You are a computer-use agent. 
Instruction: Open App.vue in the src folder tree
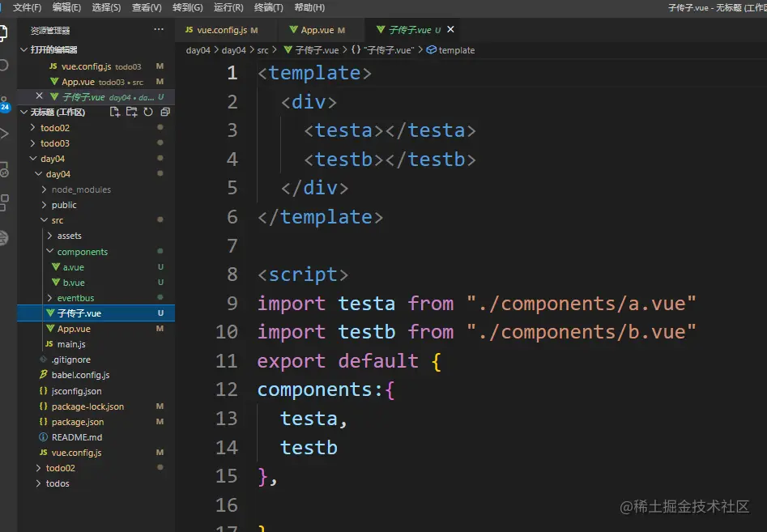(96, 329)
